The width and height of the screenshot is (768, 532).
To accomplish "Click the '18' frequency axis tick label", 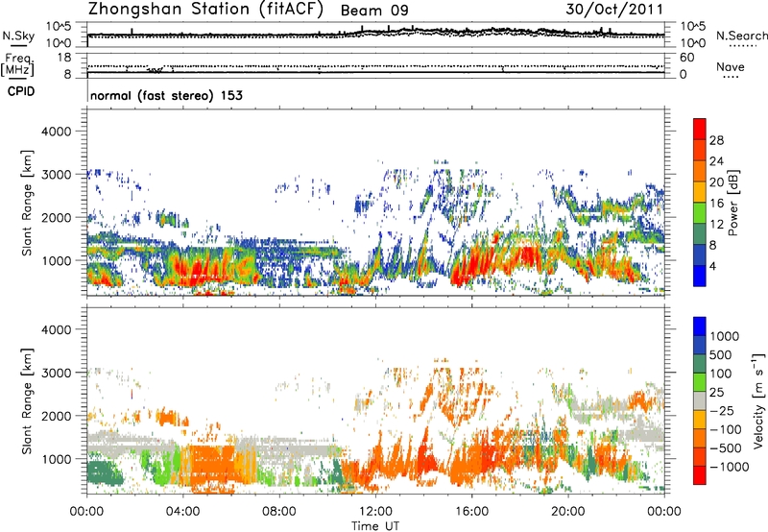I will click(x=64, y=58).
